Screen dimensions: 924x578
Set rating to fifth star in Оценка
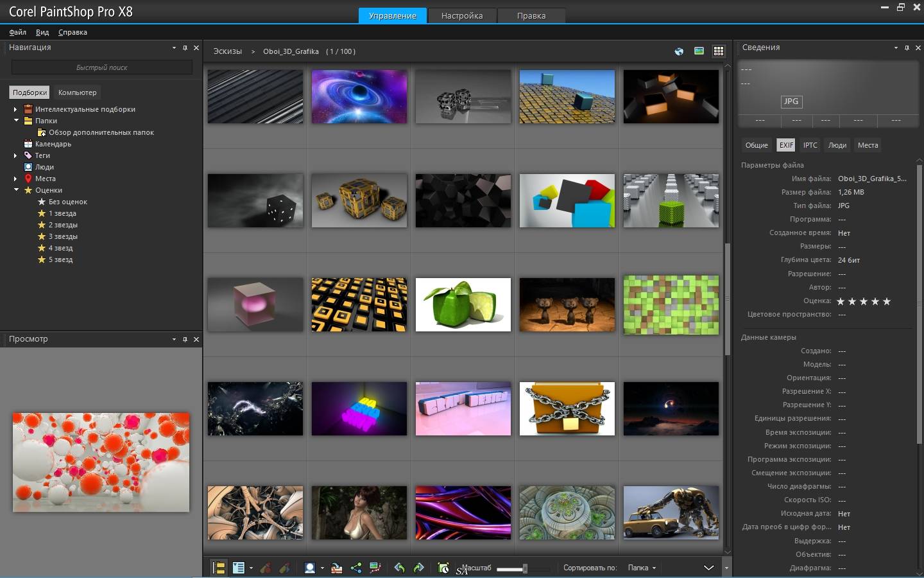coord(887,301)
